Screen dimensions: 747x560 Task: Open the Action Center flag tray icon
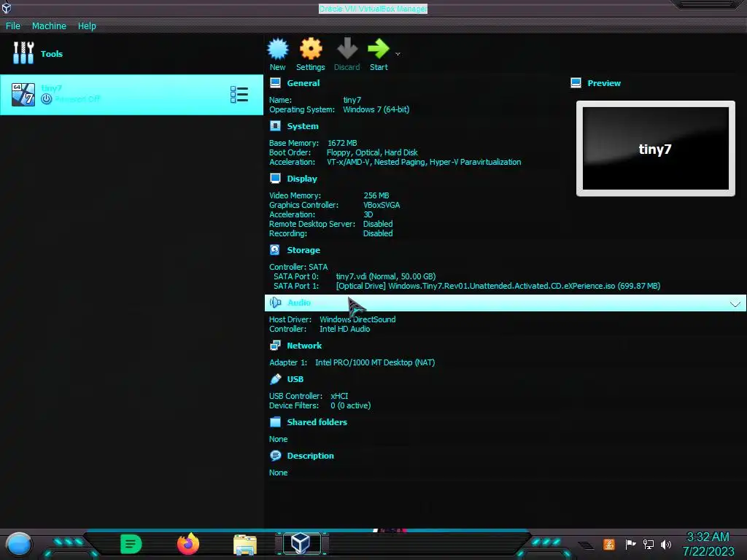point(631,544)
